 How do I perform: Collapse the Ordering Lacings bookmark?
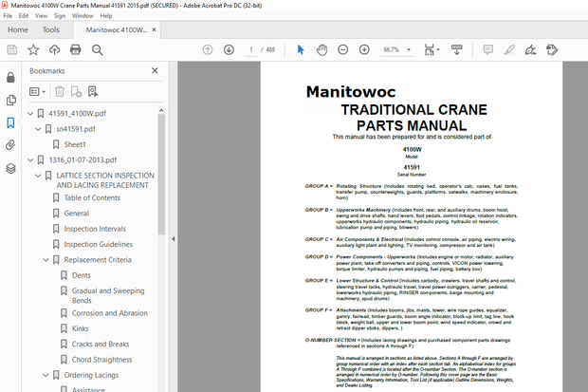[x=46, y=375]
